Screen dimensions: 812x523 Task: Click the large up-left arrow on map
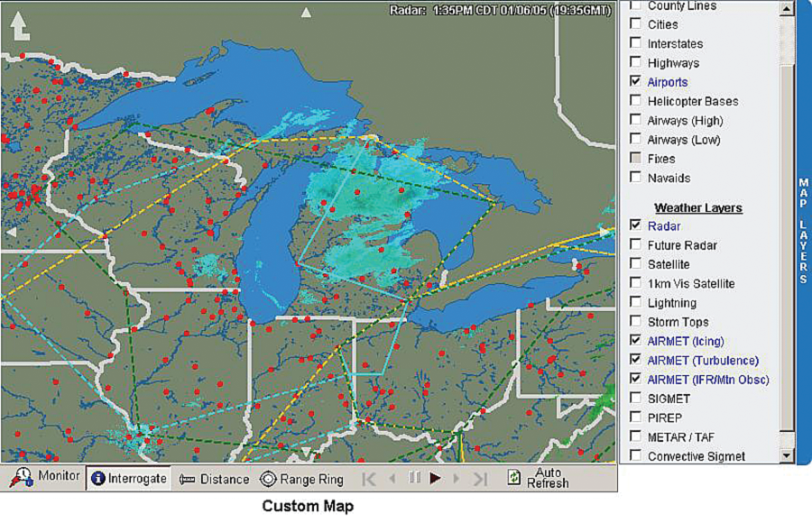click(21, 24)
